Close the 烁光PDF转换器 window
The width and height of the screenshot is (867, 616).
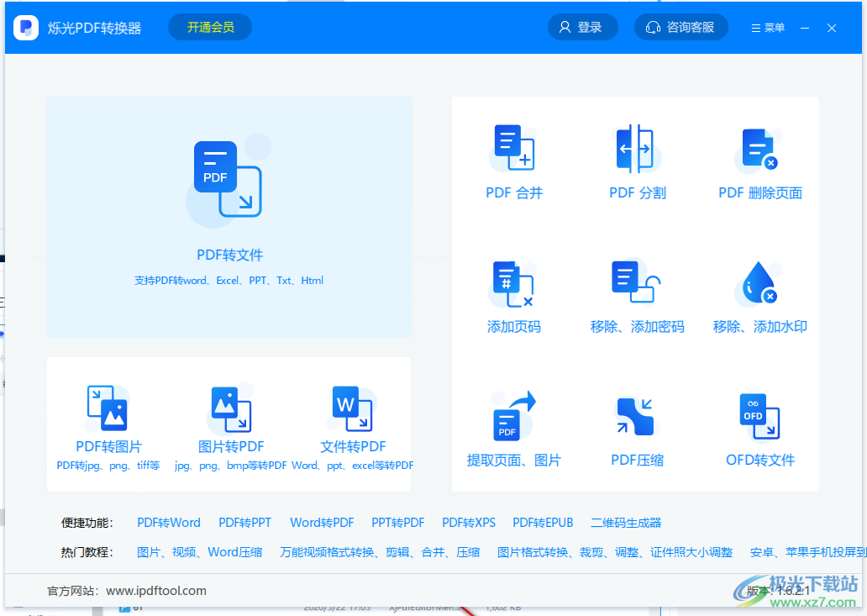832,28
